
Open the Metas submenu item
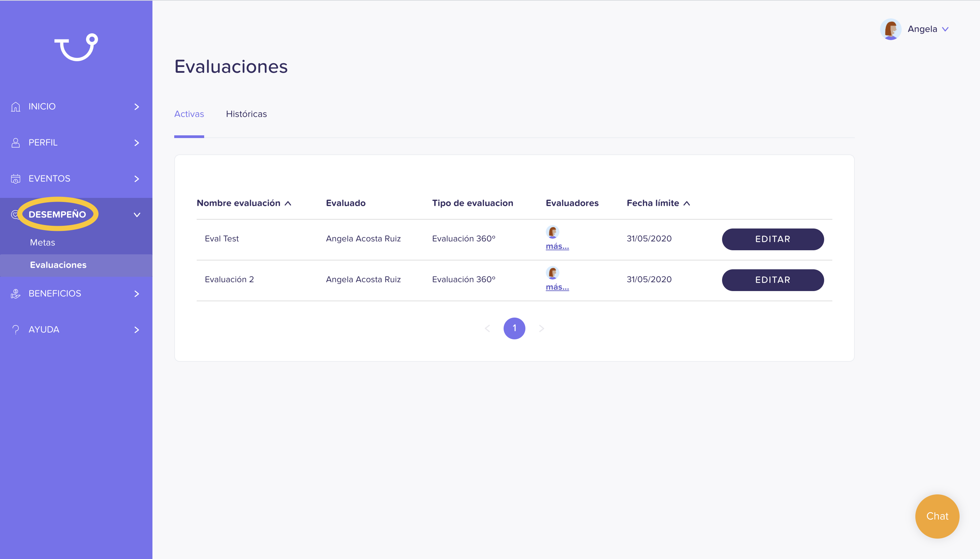(x=43, y=243)
